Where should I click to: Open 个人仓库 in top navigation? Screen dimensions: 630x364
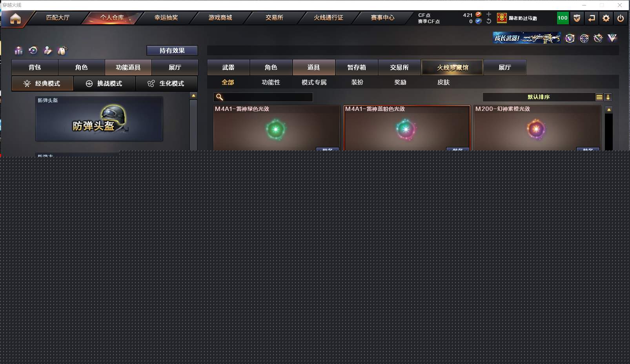click(x=112, y=18)
